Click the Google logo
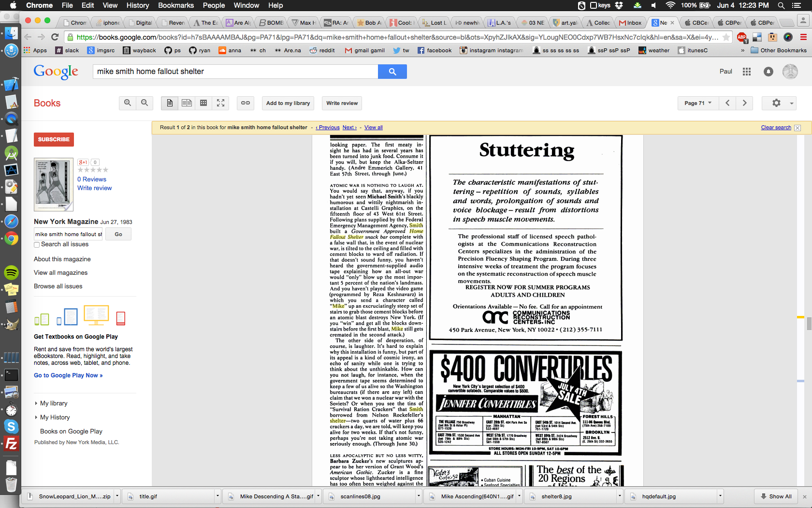Screen dimensions: 812x508 [56, 72]
